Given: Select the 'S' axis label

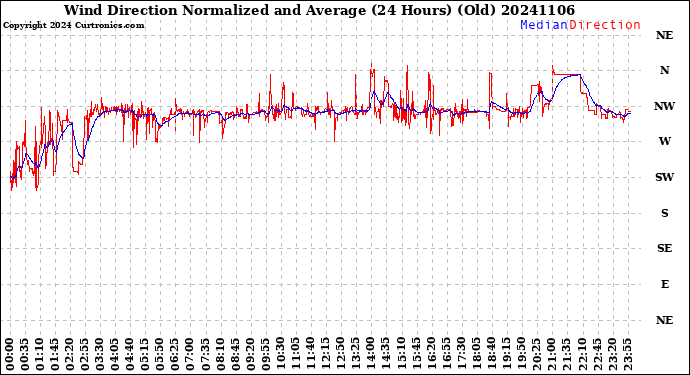Looking at the screenshot, I should [664, 213].
